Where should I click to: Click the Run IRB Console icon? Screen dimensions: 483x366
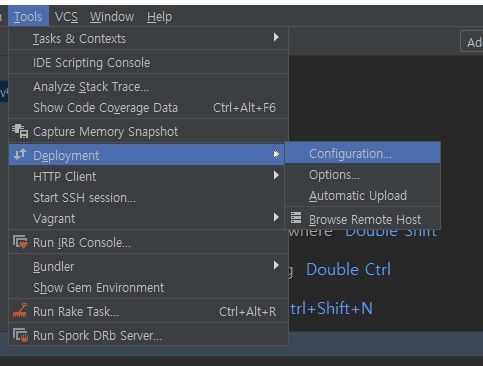(20, 242)
